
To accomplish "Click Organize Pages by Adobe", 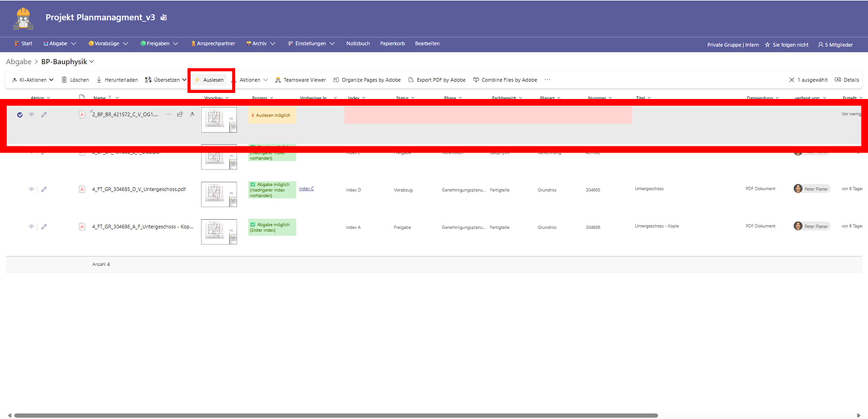I will click(367, 80).
